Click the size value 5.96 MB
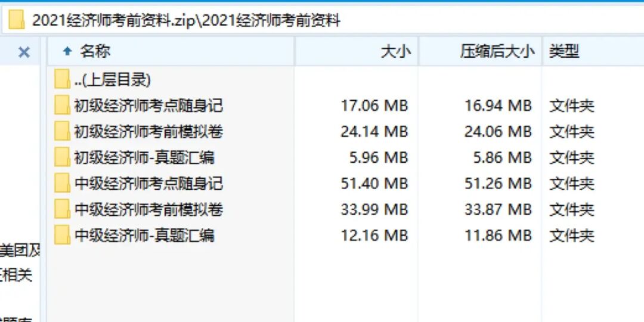This screenshot has width=644, height=322. tap(378, 157)
